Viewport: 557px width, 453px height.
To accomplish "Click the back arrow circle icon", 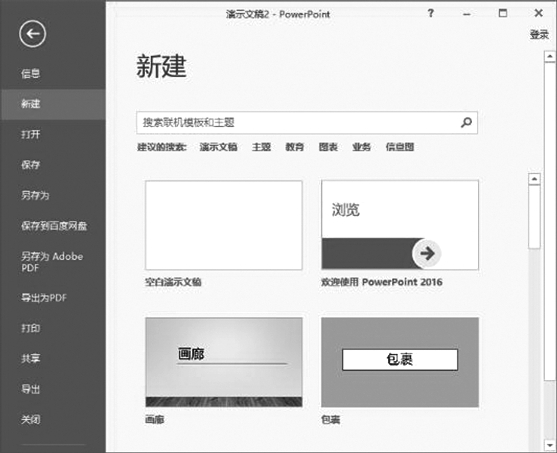I will [32, 34].
